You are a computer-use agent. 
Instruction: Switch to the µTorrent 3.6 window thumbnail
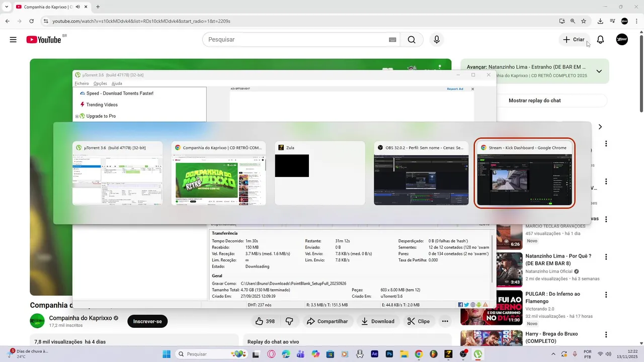[117, 173]
